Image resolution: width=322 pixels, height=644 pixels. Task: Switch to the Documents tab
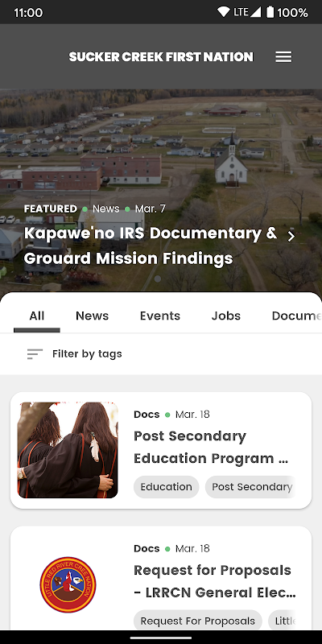296,316
